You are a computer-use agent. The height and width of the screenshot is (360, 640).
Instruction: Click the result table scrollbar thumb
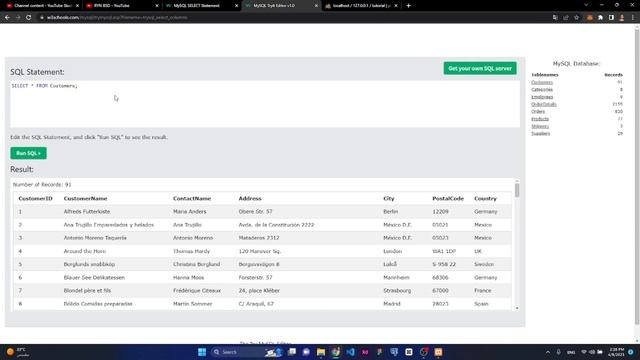[517, 191]
